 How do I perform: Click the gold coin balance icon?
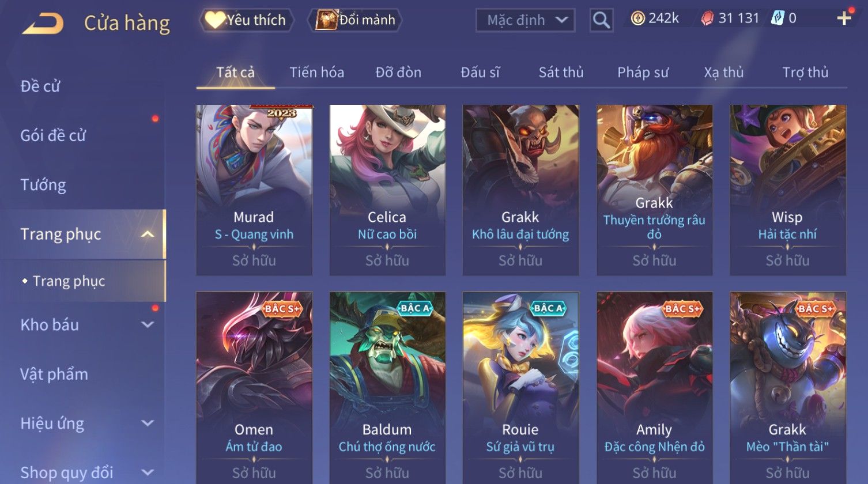point(637,18)
